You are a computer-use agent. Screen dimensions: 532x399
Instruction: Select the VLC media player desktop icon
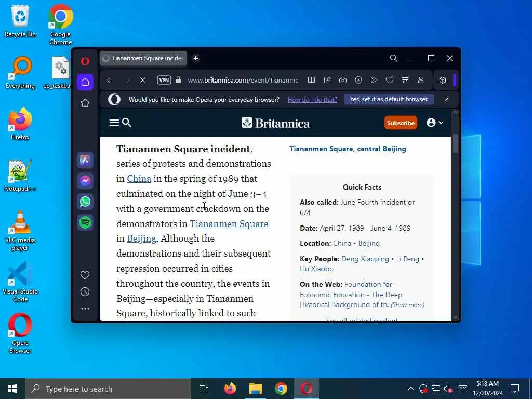[20, 231]
